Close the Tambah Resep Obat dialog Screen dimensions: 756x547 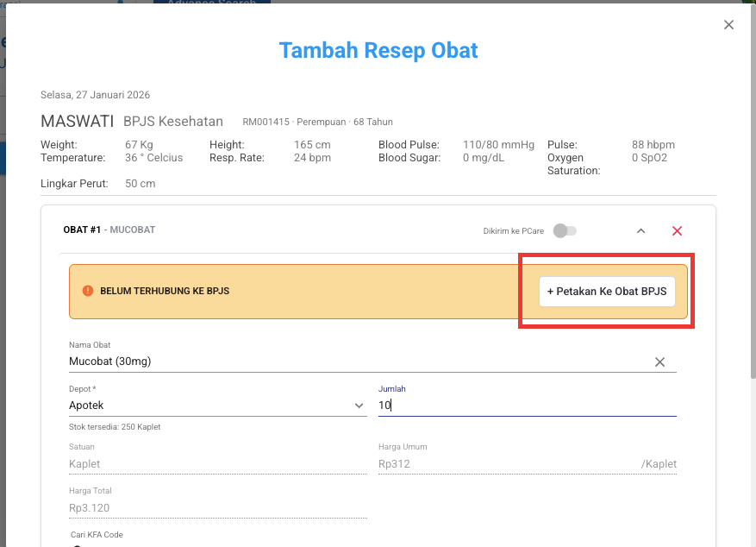pyautogui.click(x=728, y=25)
